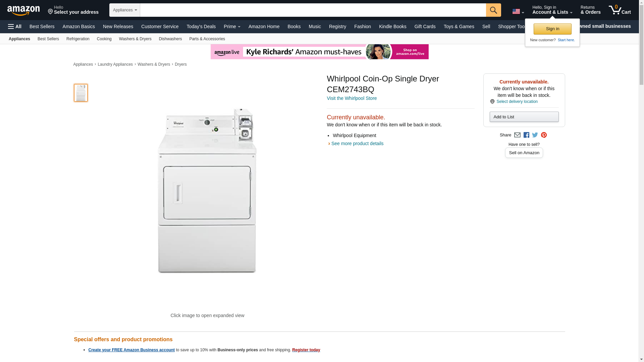This screenshot has width=644, height=362.
Task: Expand the Prime navigation dropdown
Action: pyautogui.click(x=232, y=26)
